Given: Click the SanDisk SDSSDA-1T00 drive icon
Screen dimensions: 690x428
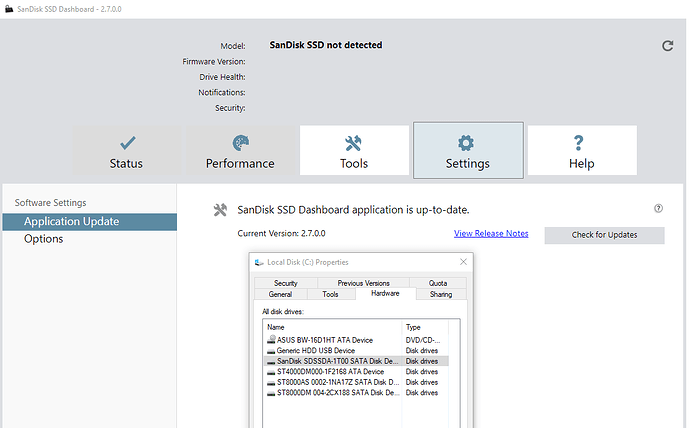Looking at the screenshot, I should click(271, 362).
